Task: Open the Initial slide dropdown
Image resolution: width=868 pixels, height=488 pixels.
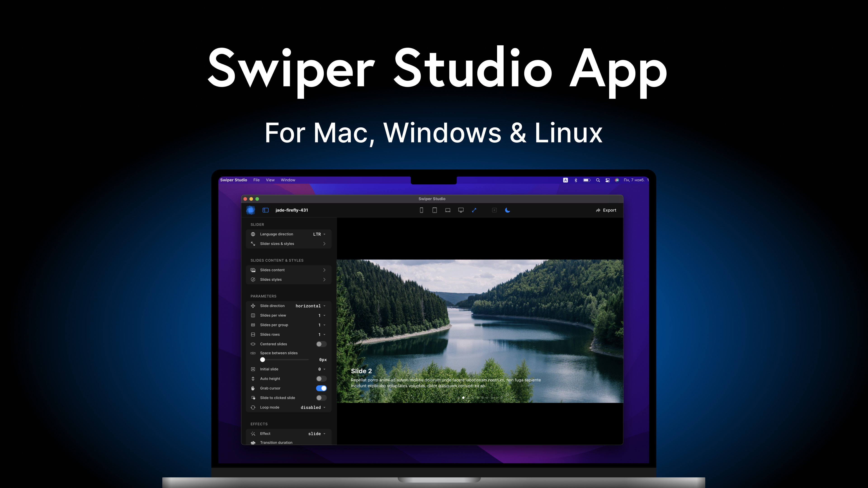Action: (322, 369)
